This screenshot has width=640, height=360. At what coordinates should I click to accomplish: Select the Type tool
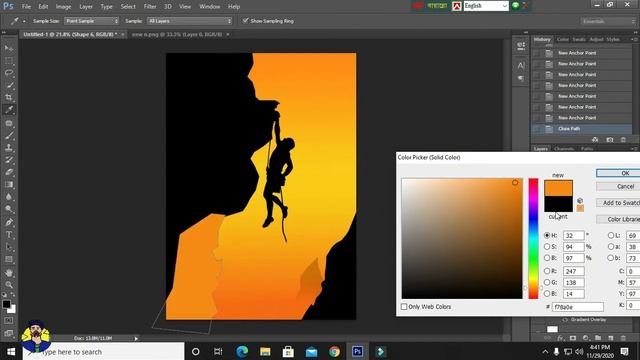9,235
